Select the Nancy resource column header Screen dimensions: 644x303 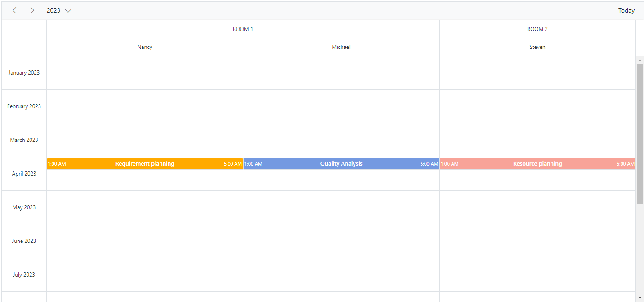click(145, 47)
